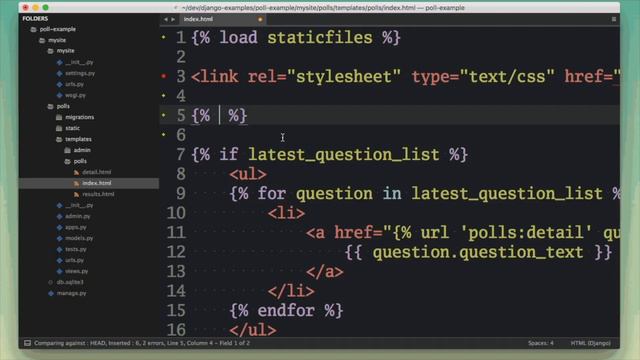Click the closing </ul> tag on line 16
The height and width of the screenshot is (360, 640).
click(253, 330)
